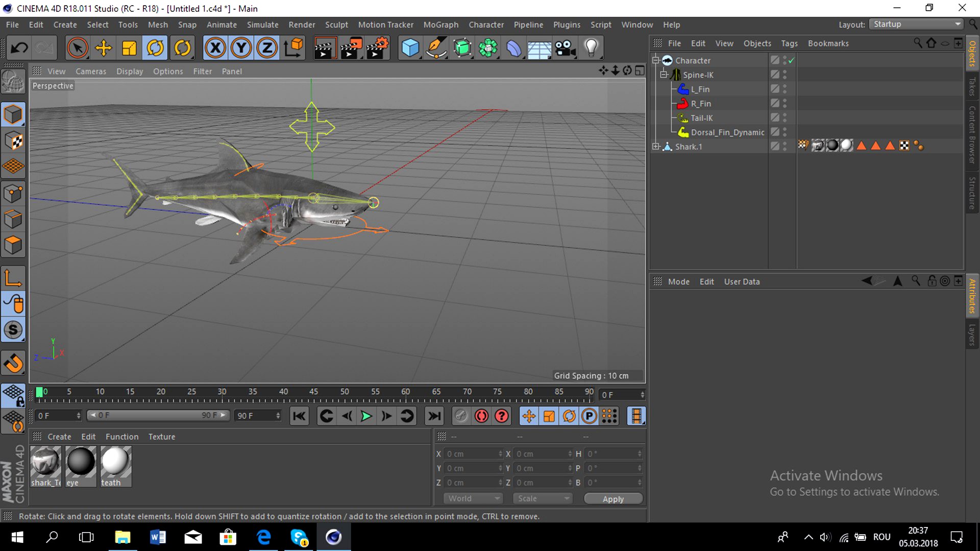Screen dimensions: 980x551
Task: Select the teeth material swatch
Action: (116, 466)
